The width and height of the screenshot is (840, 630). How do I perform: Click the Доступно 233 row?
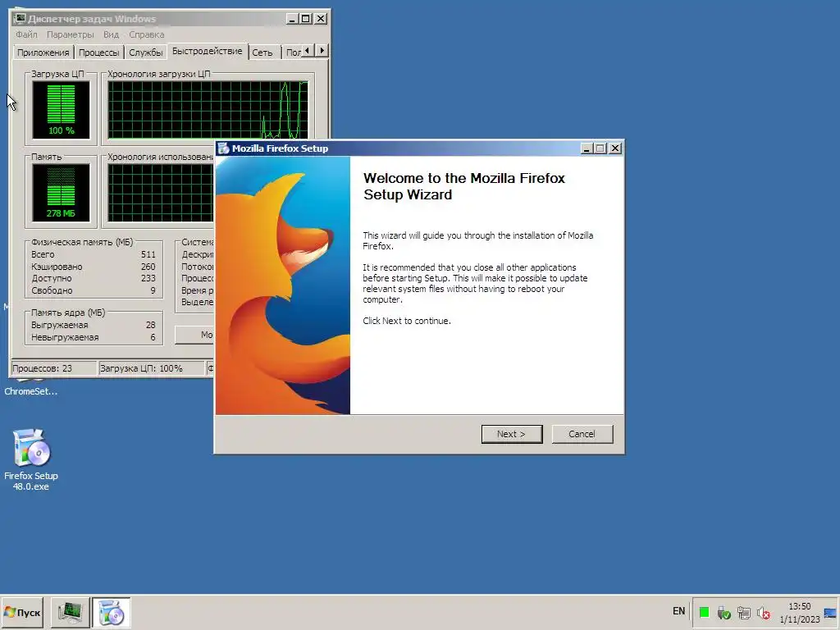(94, 279)
